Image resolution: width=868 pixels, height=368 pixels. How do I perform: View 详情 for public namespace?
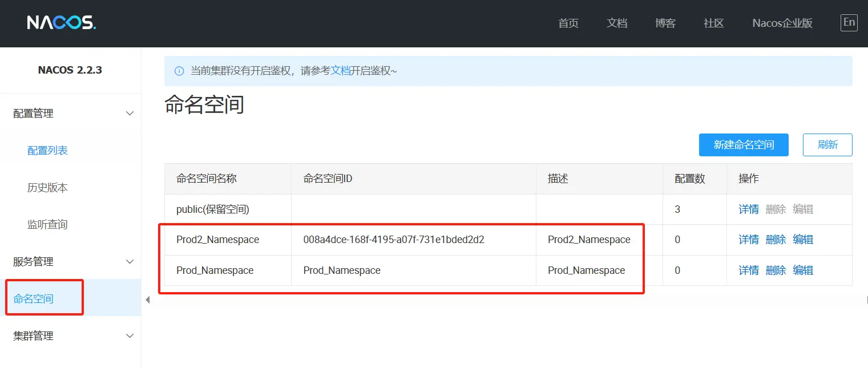point(748,209)
